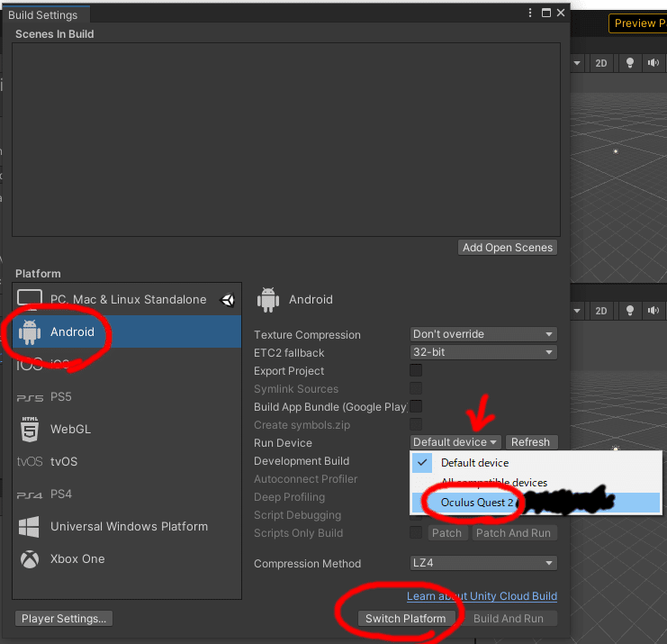Toggle Create symbols.zip checkbox

416,424
